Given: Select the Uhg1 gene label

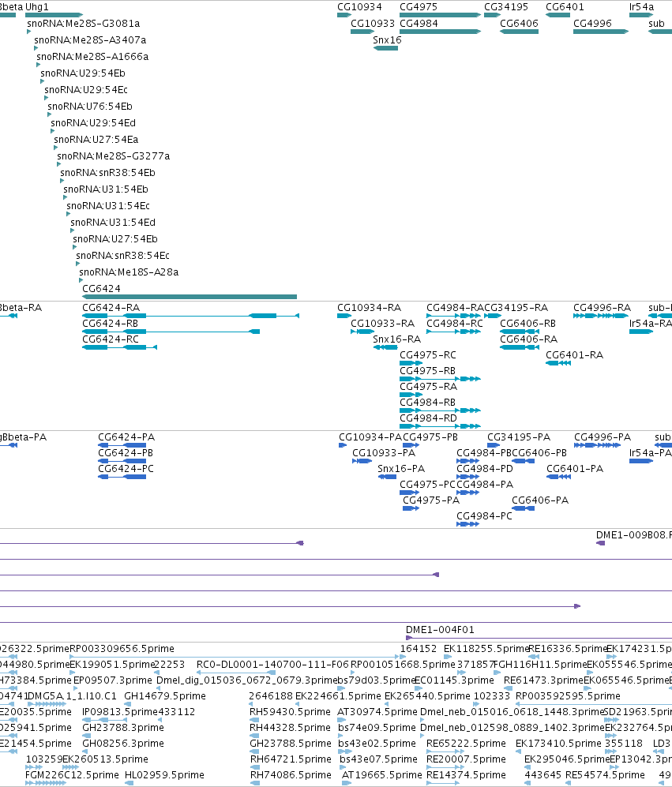Looking at the screenshot, I should click(36, 7).
